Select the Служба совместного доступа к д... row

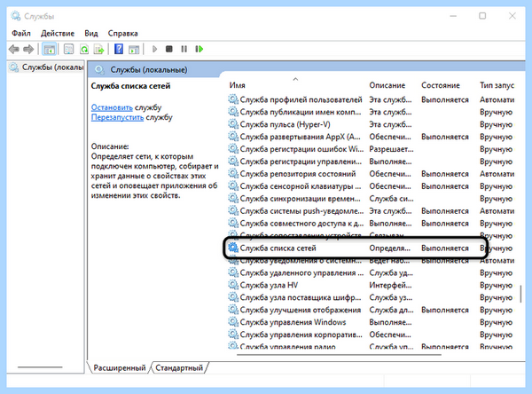coord(372,223)
